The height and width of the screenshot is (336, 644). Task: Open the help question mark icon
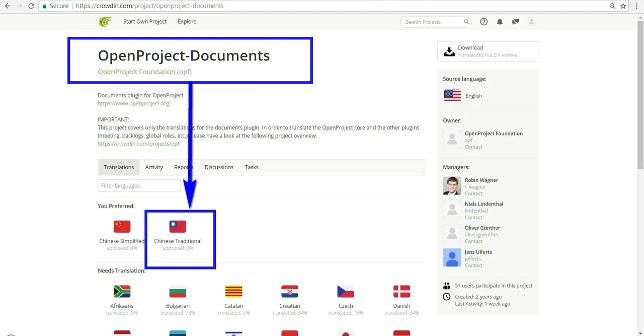(x=484, y=22)
